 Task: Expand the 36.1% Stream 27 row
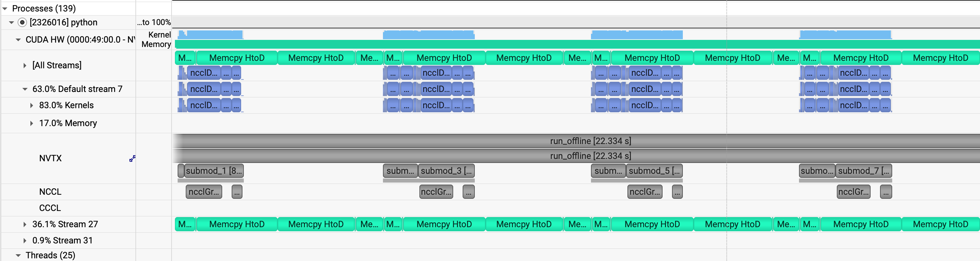[25, 224]
